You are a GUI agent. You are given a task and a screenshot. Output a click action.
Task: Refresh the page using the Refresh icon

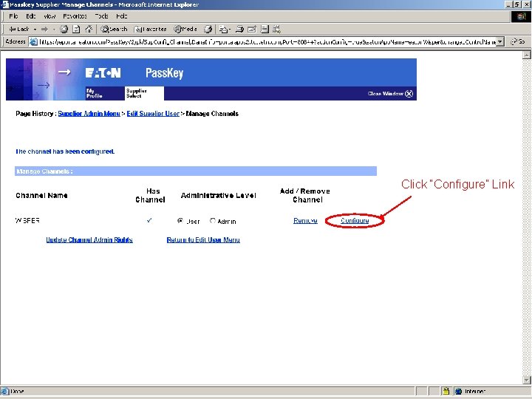76,29
